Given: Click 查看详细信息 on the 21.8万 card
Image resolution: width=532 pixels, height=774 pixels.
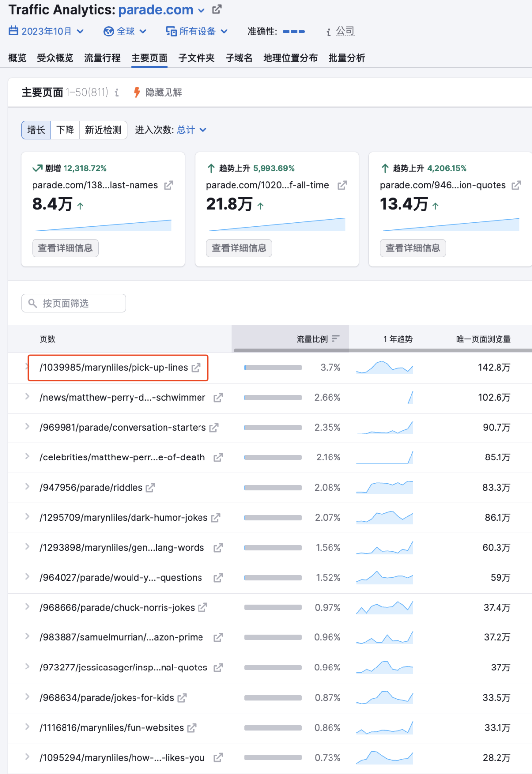Looking at the screenshot, I should coord(239,248).
